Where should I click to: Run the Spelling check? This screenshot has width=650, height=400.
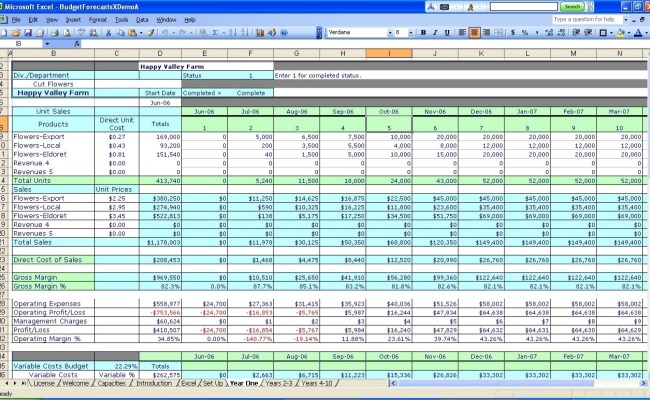(x=82, y=32)
